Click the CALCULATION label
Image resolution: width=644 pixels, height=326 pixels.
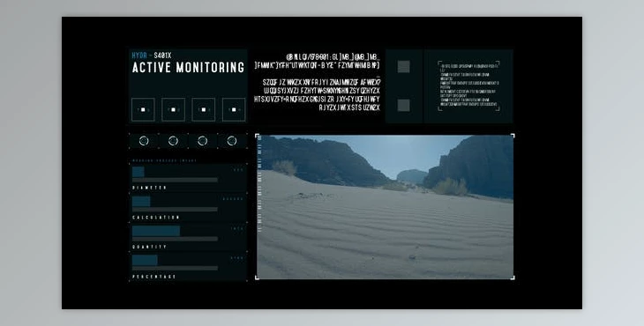click(156, 218)
